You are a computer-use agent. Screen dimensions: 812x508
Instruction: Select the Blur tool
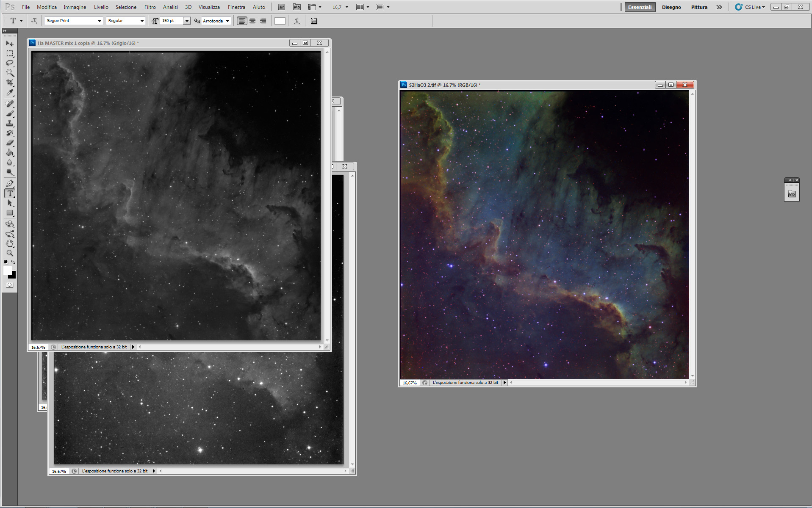coord(10,162)
